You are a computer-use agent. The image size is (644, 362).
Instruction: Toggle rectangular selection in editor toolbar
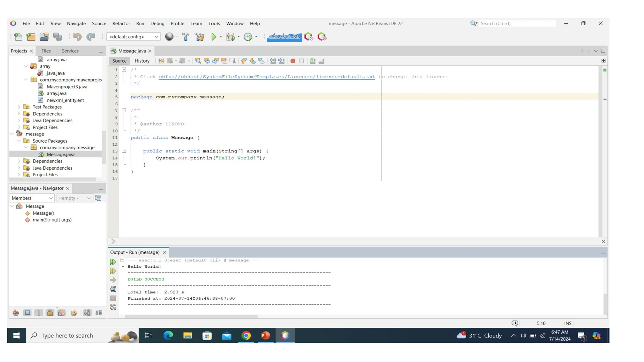pos(233,61)
